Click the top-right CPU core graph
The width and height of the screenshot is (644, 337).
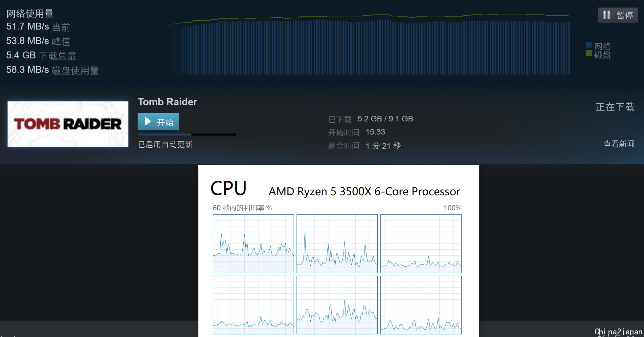coord(421,243)
